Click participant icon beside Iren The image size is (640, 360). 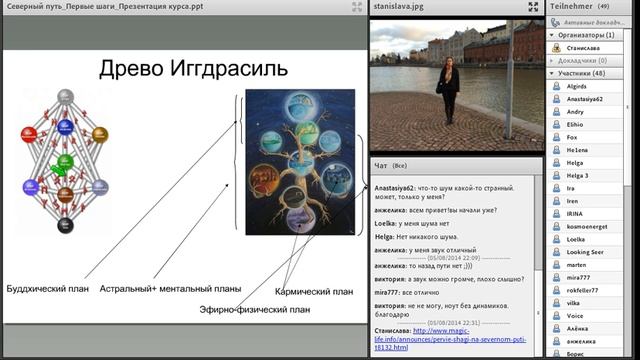(556, 201)
